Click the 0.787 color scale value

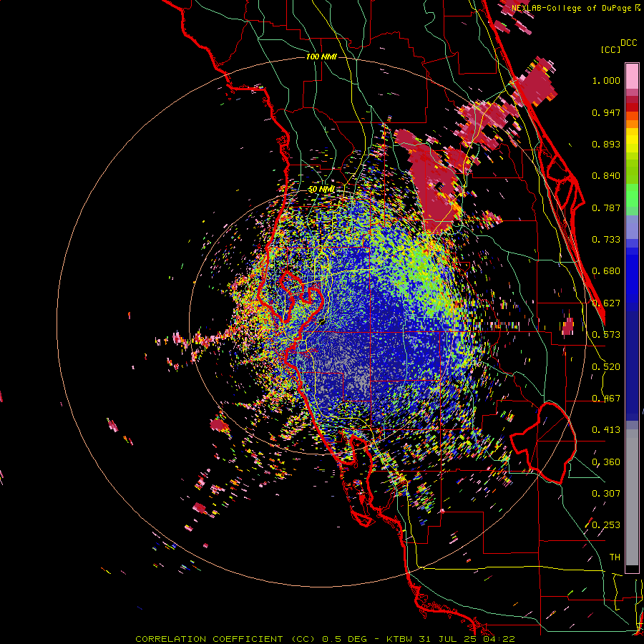point(606,208)
